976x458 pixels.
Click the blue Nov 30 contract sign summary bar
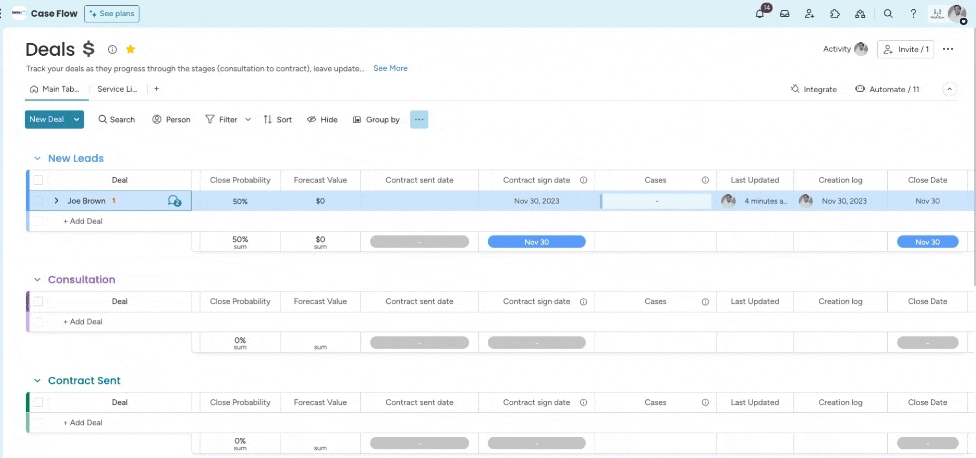point(536,242)
